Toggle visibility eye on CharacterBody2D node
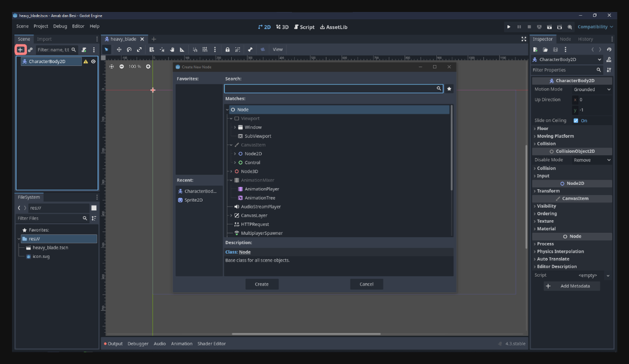 coord(93,61)
